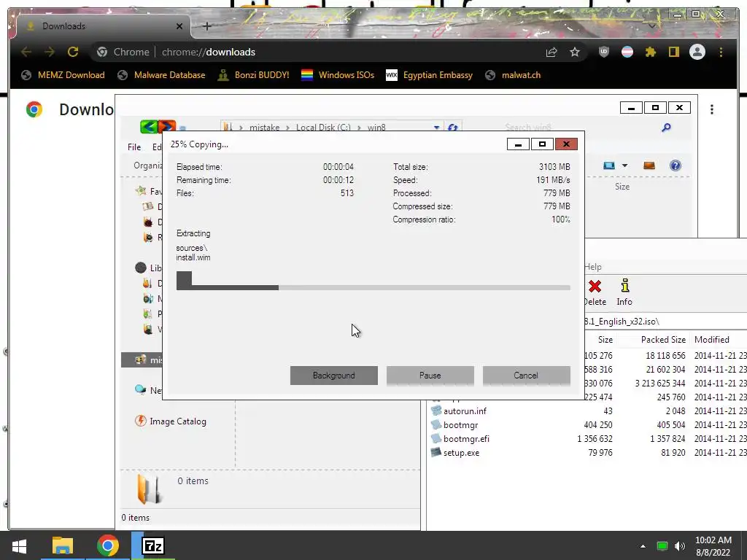Open Chrome from the taskbar
Screen dimensions: 747x560
click(x=108, y=545)
